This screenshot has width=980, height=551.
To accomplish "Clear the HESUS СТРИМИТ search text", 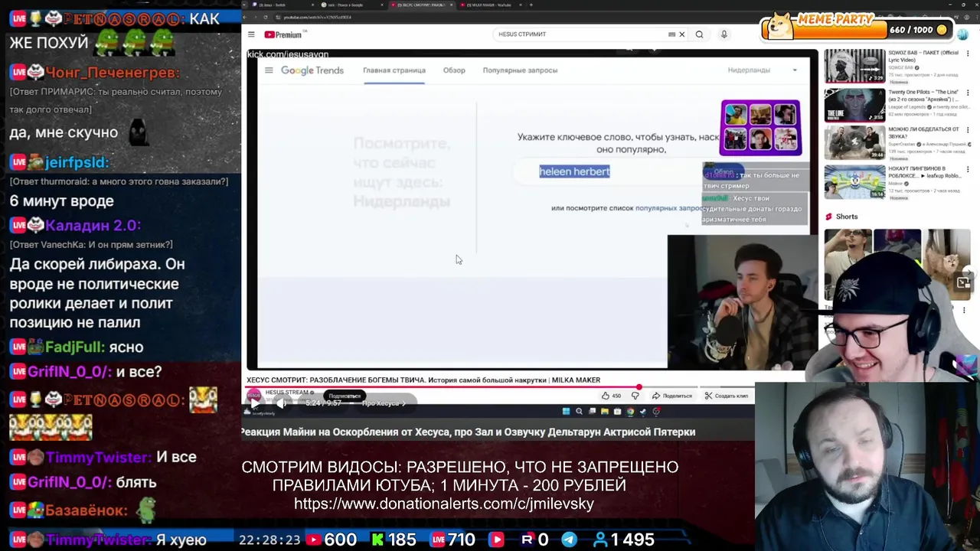I will point(682,34).
